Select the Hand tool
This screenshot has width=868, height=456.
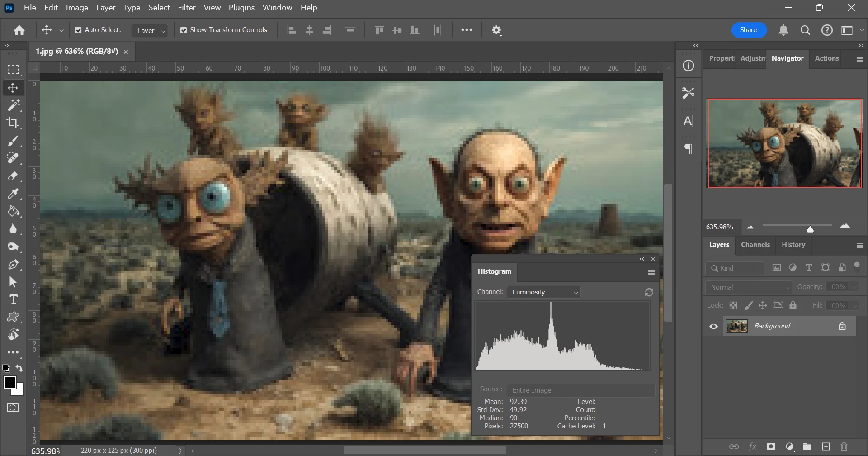click(x=13, y=335)
